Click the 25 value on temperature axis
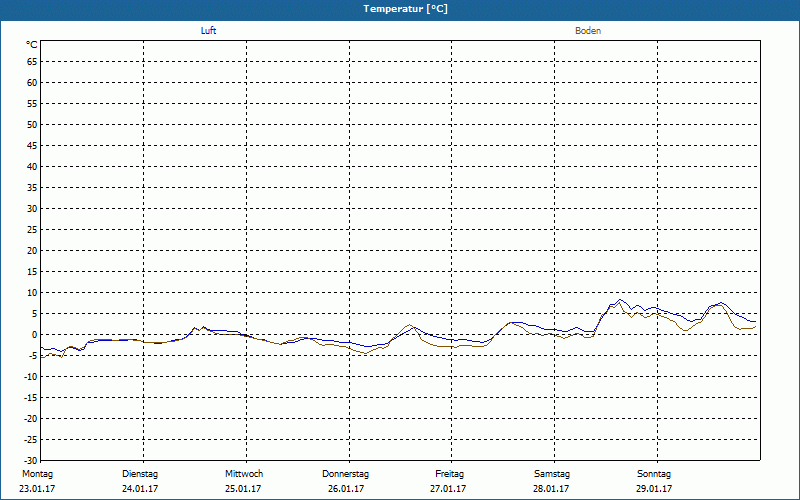 32,230
